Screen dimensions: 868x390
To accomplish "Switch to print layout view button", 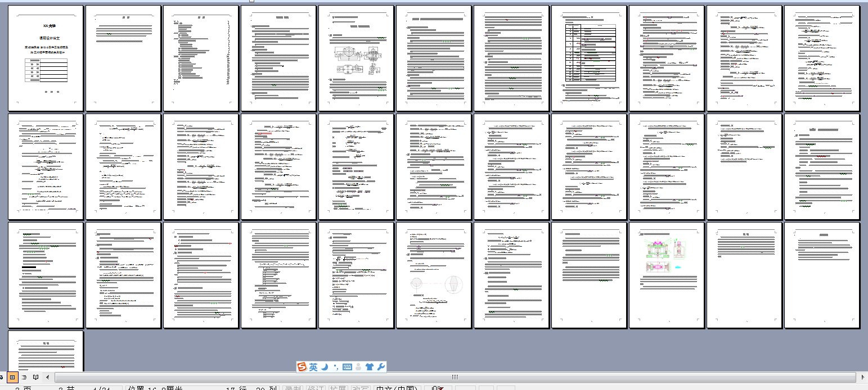I will click(x=13, y=377).
